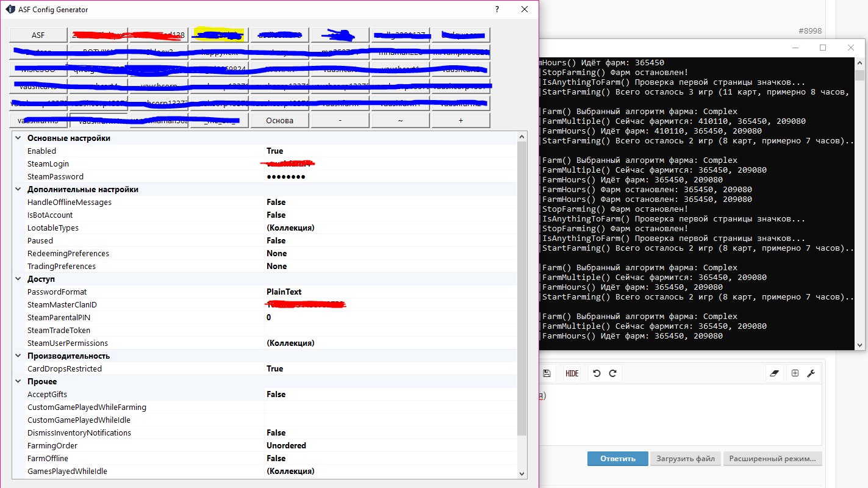
Task: Click the console window scroll up arrow
Action: (859, 62)
